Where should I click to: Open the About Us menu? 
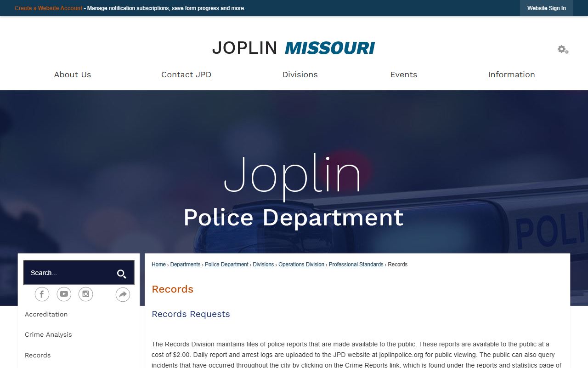(x=73, y=75)
